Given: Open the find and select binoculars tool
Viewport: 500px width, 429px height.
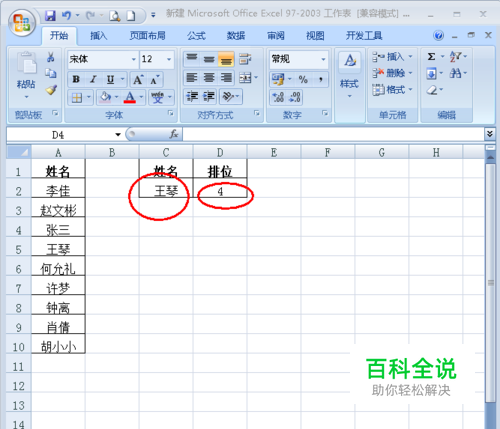Looking at the screenshot, I should (455, 73).
